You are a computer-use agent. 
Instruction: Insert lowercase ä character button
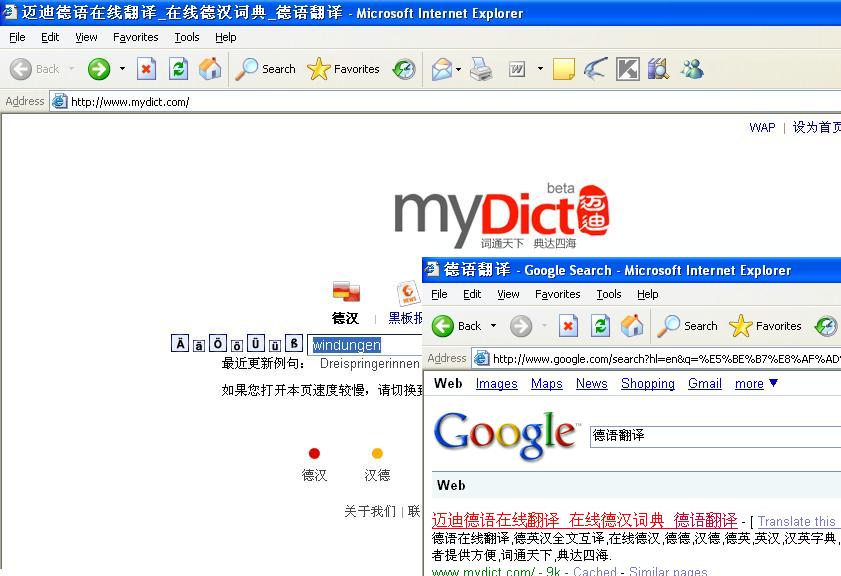point(198,346)
